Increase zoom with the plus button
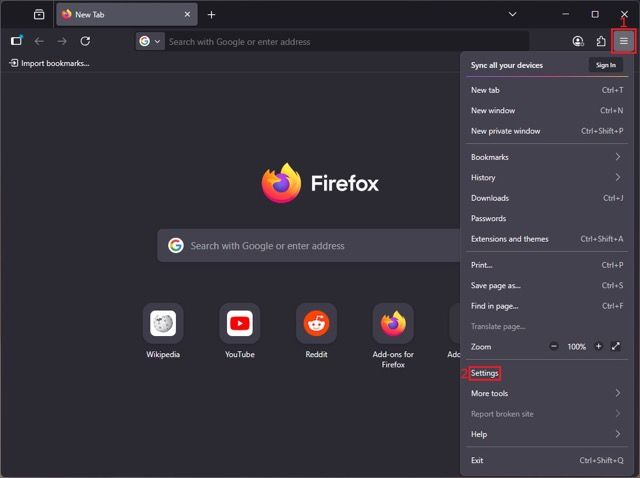This screenshot has height=478, width=640. [x=598, y=346]
